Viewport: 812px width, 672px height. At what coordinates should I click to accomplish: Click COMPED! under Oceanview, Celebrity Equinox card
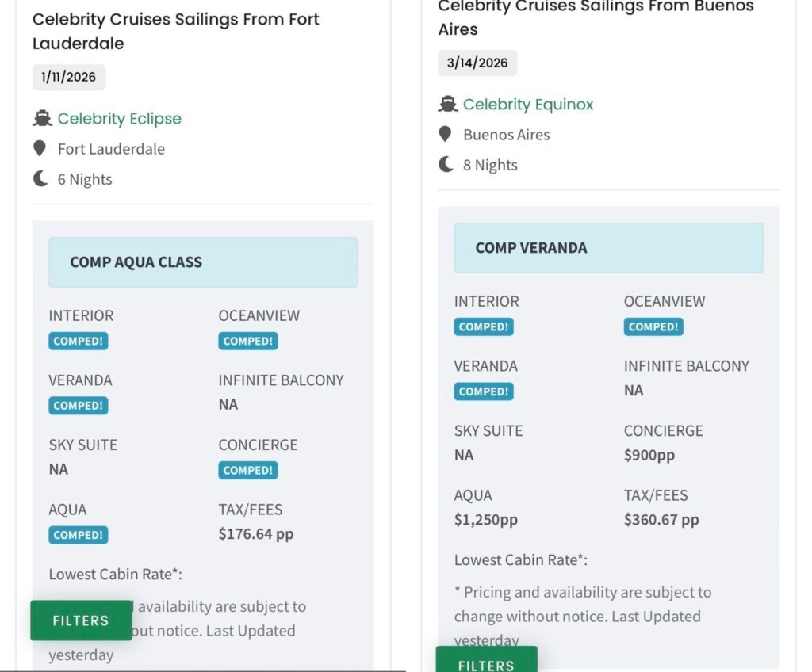coord(653,326)
